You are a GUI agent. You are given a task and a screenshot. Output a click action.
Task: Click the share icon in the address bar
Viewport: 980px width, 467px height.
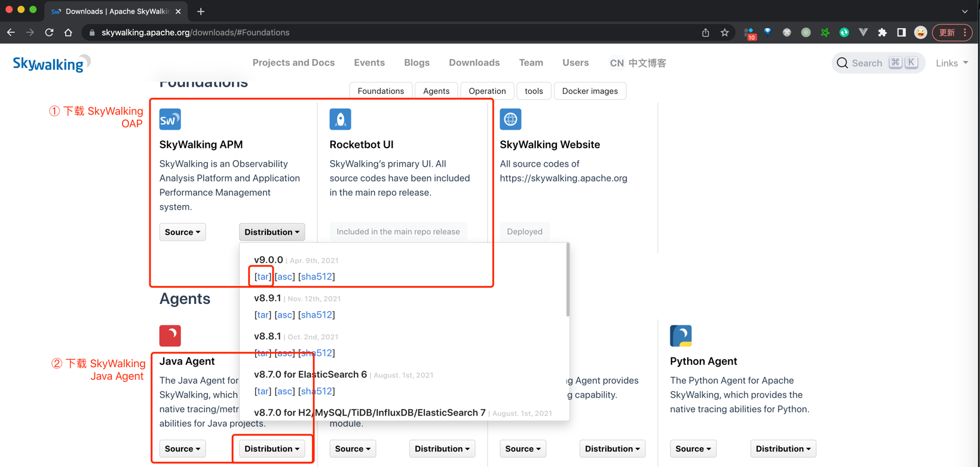(x=706, y=32)
